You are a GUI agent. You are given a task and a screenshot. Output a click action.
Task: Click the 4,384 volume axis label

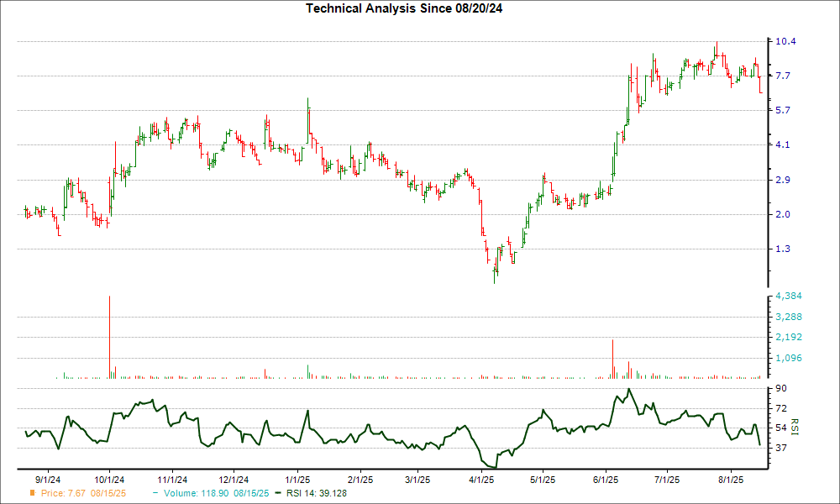point(789,297)
